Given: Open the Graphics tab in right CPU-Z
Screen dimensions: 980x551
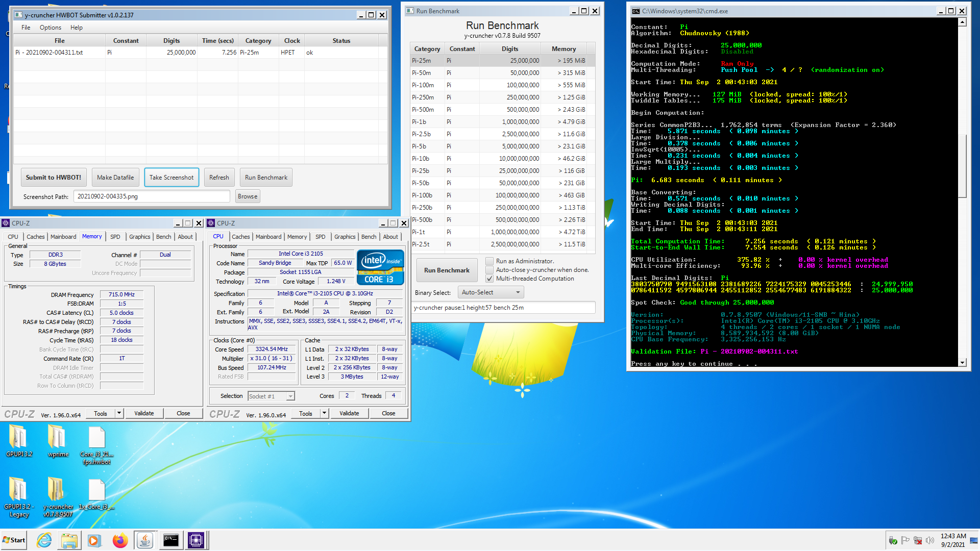Looking at the screenshot, I should (x=345, y=237).
